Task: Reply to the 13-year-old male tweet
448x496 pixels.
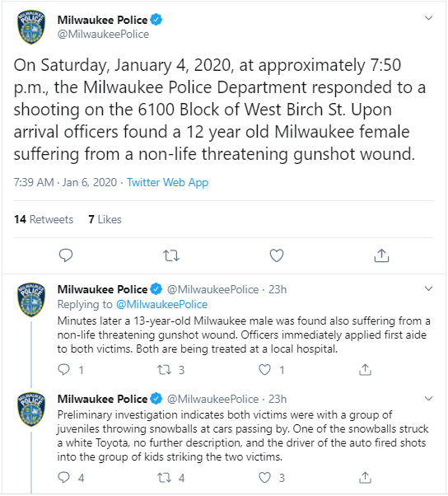Action: (x=64, y=369)
